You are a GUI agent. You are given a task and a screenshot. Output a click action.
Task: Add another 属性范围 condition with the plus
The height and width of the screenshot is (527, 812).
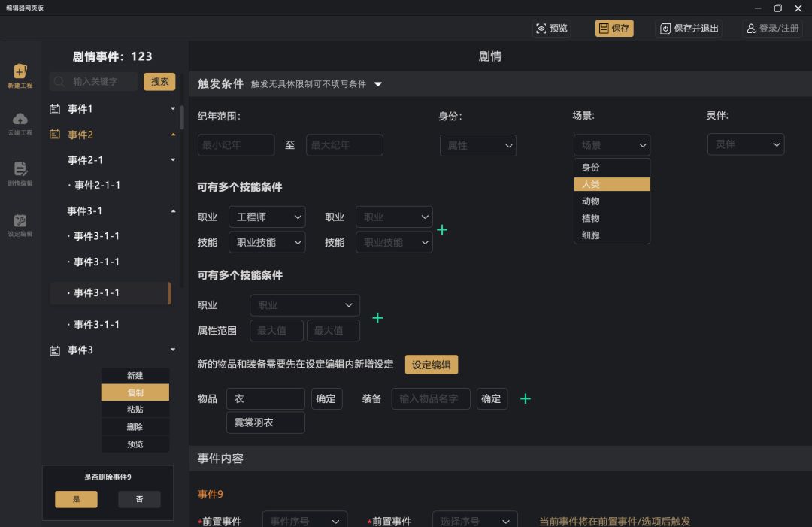(377, 318)
